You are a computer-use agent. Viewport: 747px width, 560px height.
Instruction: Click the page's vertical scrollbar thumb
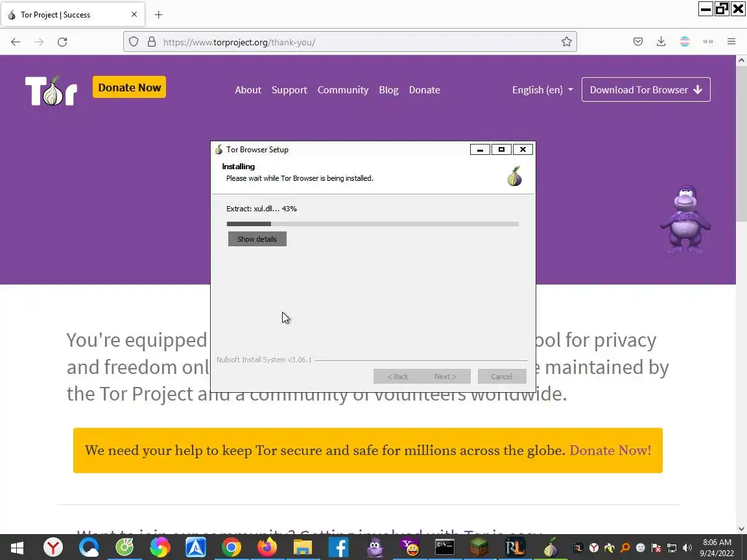(x=741, y=145)
